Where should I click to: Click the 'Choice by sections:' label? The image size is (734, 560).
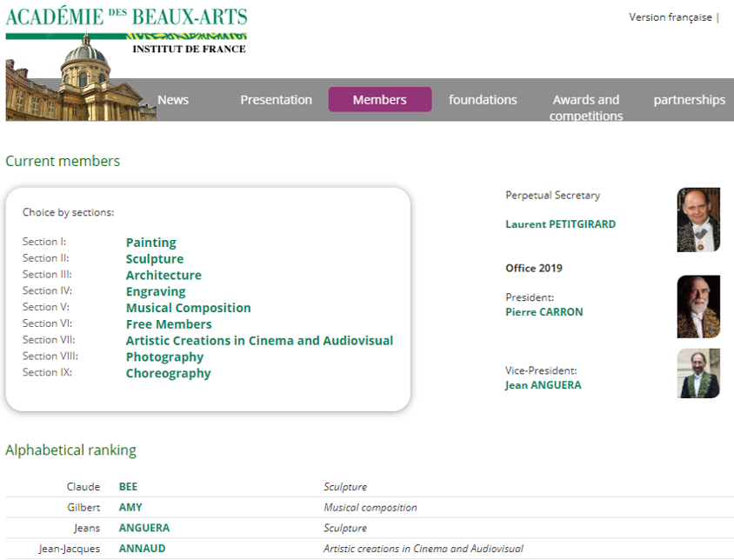coord(69,212)
